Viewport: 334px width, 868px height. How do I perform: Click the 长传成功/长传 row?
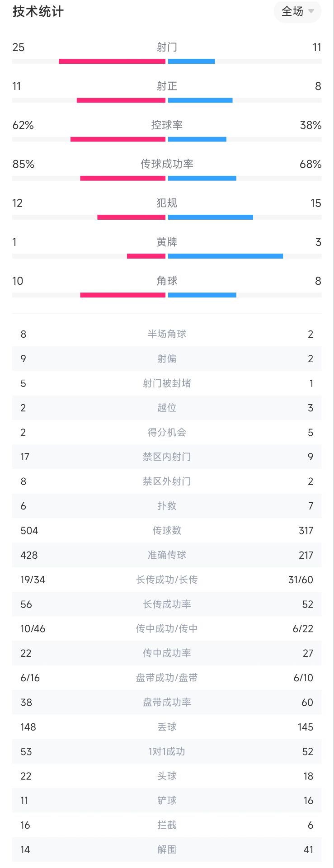point(167,580)
